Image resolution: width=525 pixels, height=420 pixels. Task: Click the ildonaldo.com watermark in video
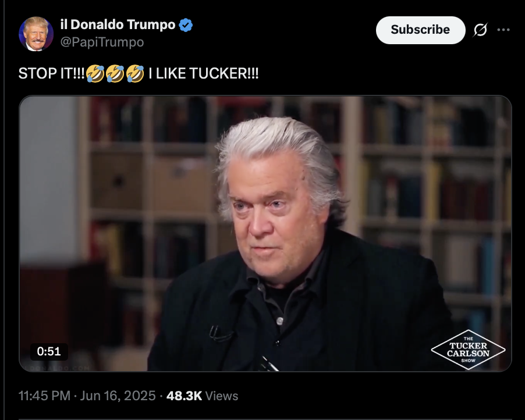pyautogui.click(x=57, y=368)
